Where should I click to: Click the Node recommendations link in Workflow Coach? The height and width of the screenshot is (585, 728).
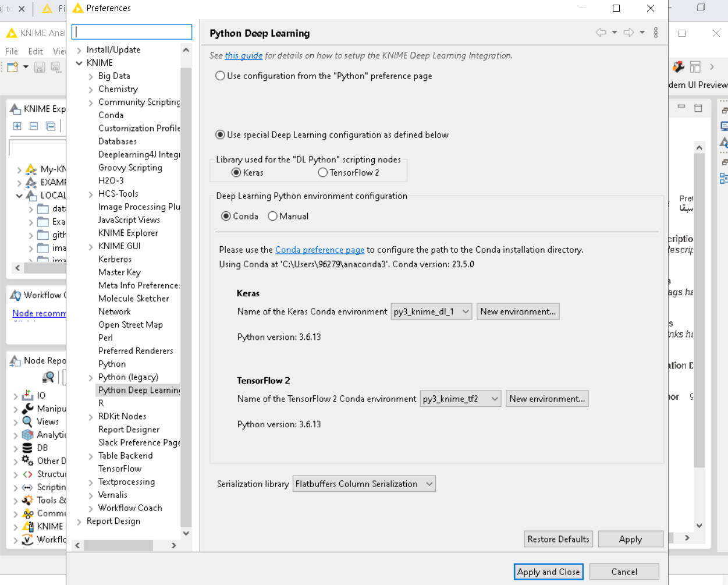tap(39, 313)
